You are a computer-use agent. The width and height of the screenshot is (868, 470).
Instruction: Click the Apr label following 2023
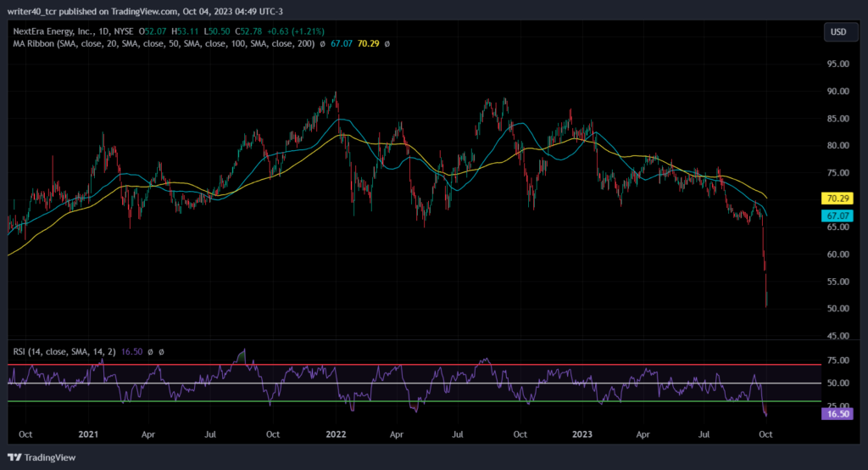click(643, 434)
